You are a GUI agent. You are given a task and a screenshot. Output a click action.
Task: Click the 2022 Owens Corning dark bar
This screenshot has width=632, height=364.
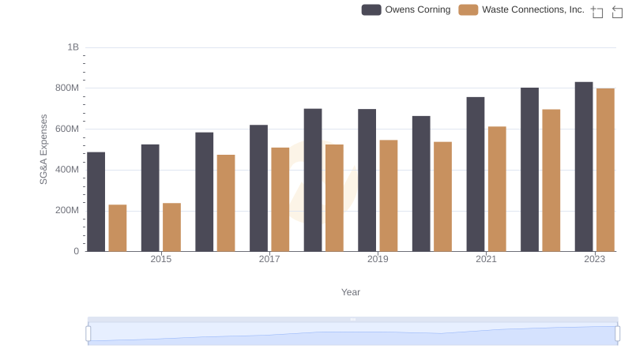529,170
